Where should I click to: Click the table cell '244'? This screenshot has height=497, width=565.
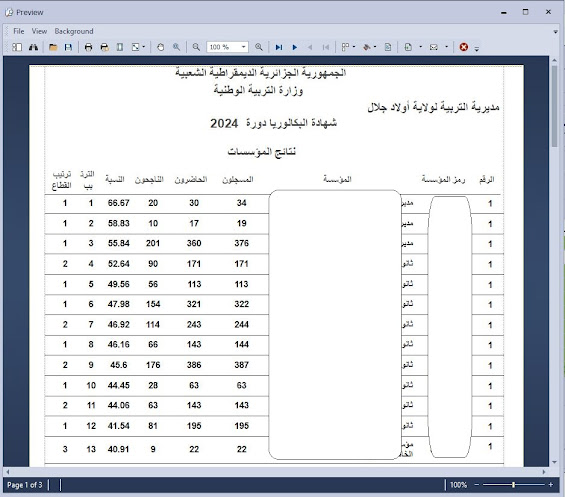point(241,324)
